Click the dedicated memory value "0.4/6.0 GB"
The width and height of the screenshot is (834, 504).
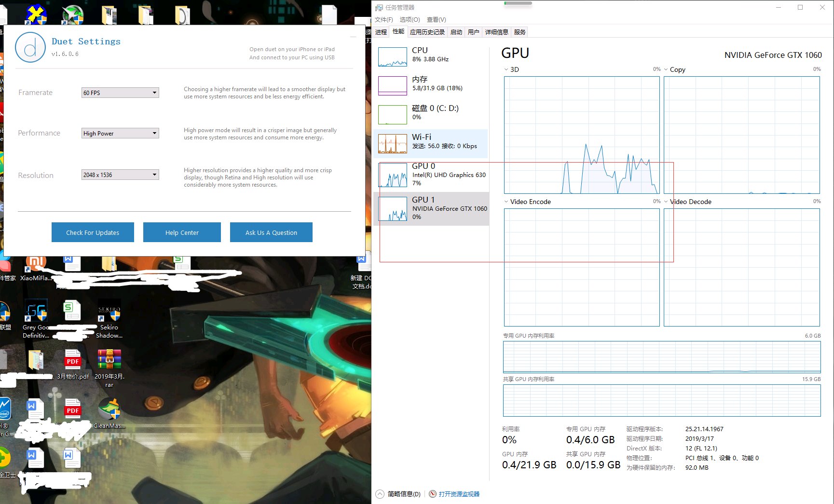pyautogui.click(x=590, y=440)
